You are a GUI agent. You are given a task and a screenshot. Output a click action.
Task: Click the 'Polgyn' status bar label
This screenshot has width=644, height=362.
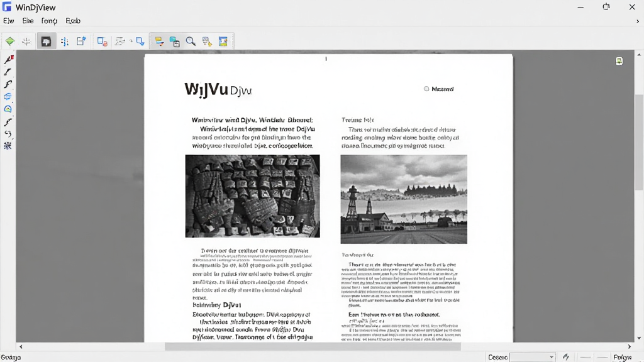tap(622, 358)
